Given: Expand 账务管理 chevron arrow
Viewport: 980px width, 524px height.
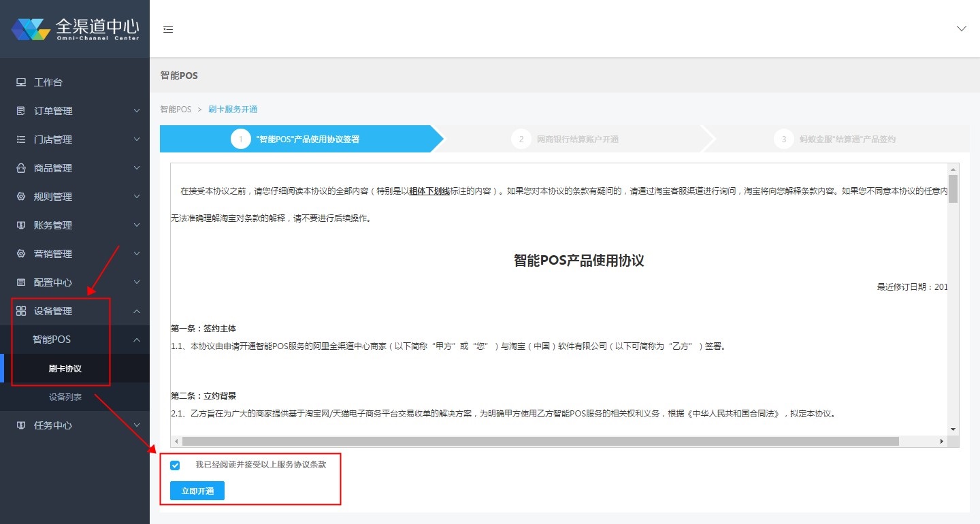Looking at the screenshot, I should click(x=137, y=225).
